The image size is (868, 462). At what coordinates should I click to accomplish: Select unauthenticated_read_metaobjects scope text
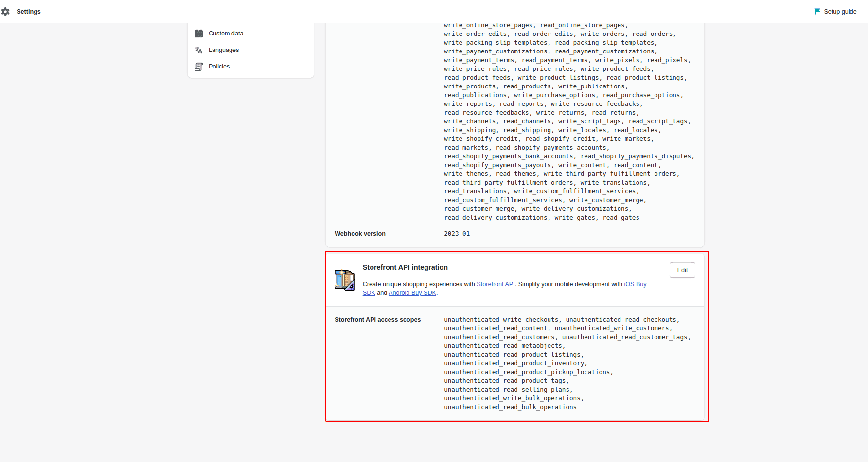click(503, 346)
